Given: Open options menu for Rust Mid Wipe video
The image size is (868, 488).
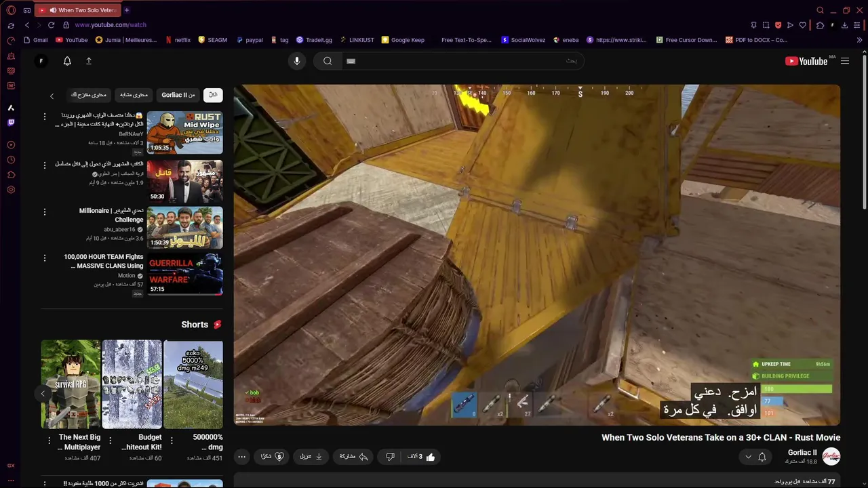Looking at the screenshot, I should 45,117.
